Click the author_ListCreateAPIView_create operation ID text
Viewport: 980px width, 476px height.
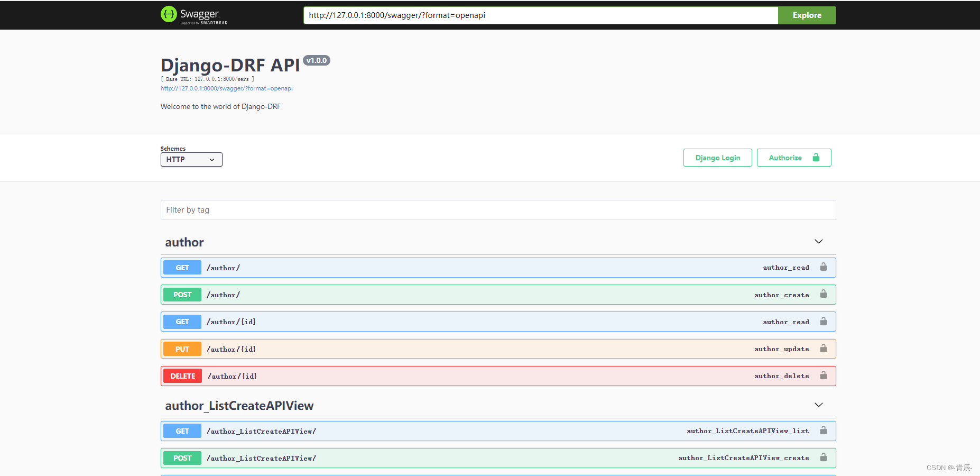(744, 458)
